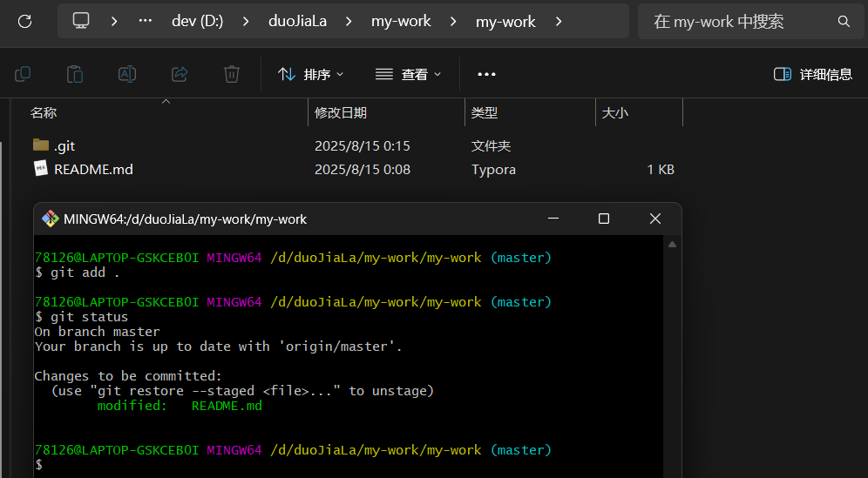Click the Paste toolbar icon
This screenshot has height=478, width=868.
coord(75,74)
